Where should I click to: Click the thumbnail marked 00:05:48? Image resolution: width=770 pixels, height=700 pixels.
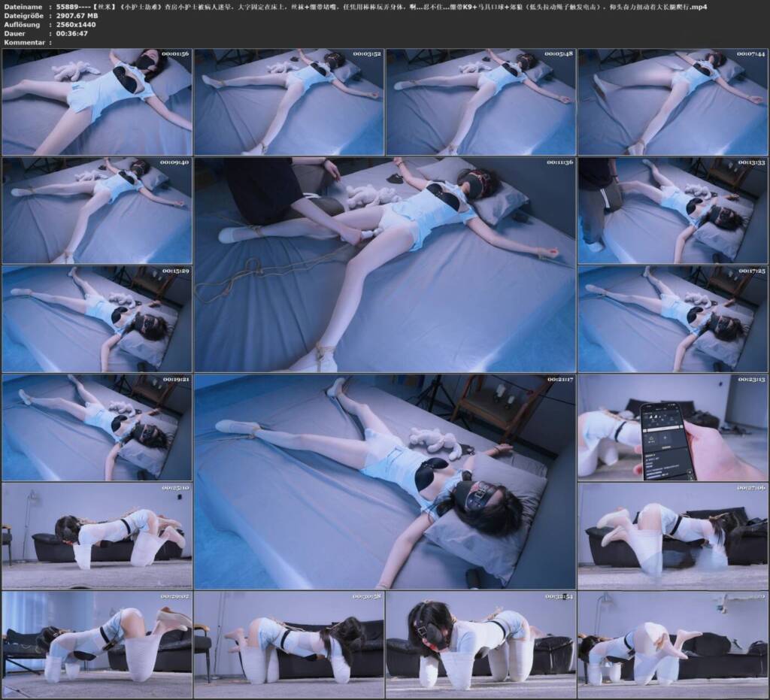480,102
